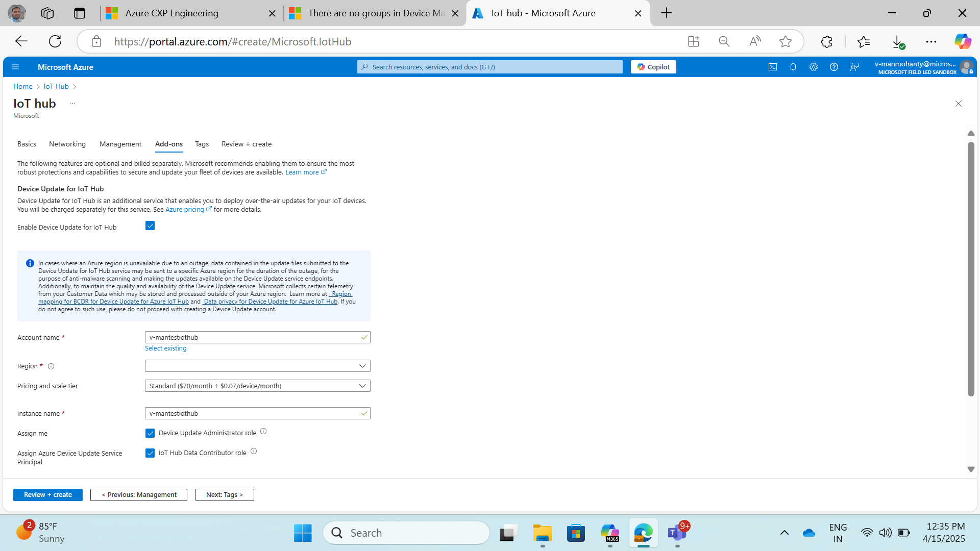The image size is (980, 551).
Task: Open a new browser tab
Action: point(667,13)
